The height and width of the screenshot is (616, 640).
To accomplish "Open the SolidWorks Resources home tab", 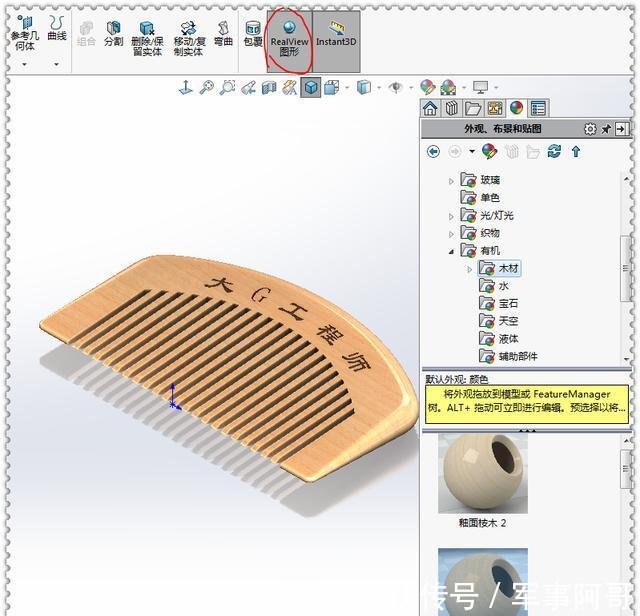I will click(x=430, y=108).
